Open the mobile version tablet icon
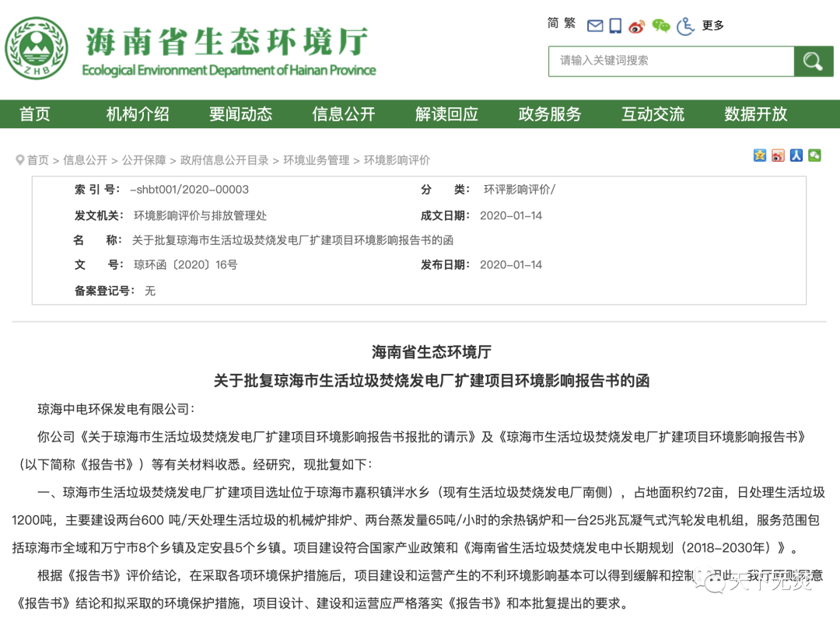 [x=615, y=26]
